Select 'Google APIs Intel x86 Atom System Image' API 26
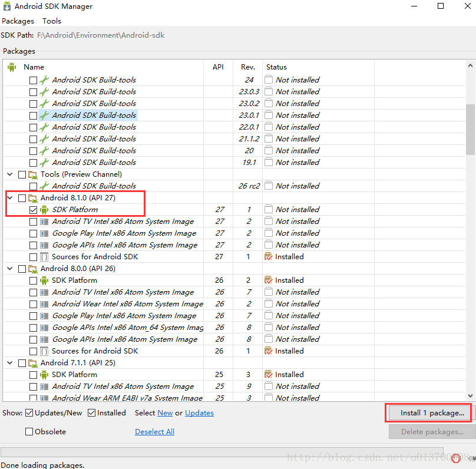The image size is (476, 469). tap(125, 340)
